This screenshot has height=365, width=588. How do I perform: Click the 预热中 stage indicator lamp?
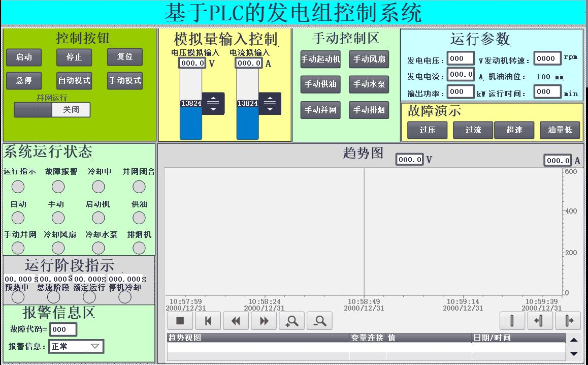(18, 297)
